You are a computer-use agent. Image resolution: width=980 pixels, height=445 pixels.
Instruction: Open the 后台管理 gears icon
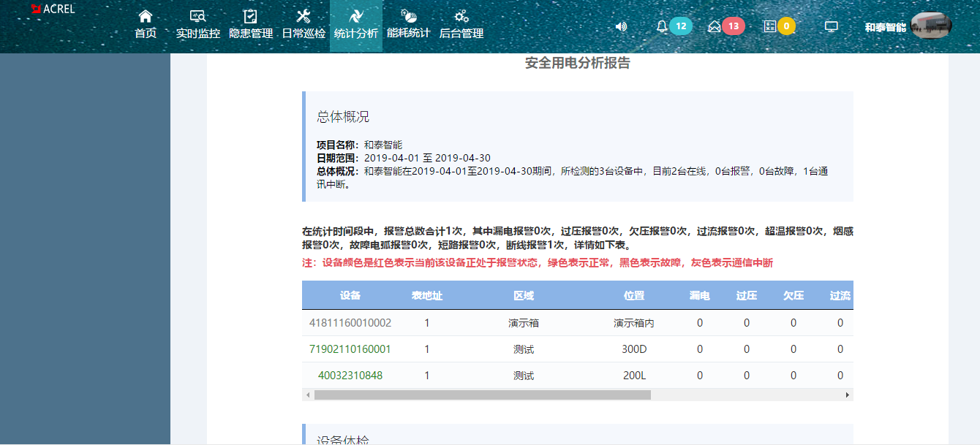pyautogui.click(x=461, y=16)
